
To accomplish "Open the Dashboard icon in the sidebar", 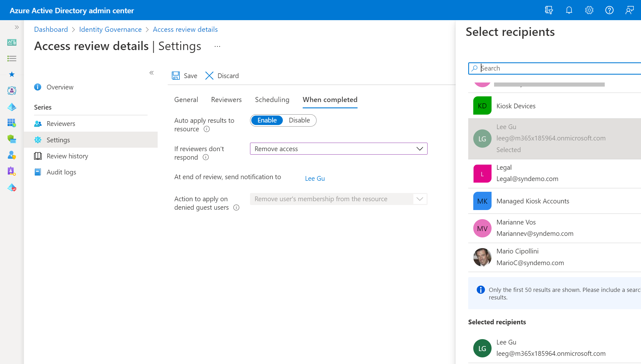I will tap(12, 42).
